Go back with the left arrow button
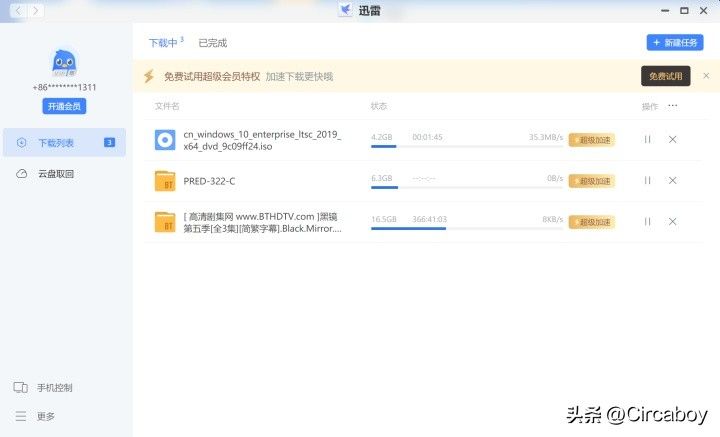Screen dimensions: 720x437 tap(17, 11)
